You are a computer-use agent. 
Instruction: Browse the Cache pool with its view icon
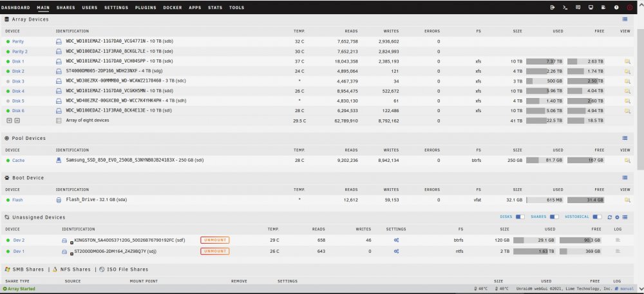pyautogui.click(x=627, y=161)
